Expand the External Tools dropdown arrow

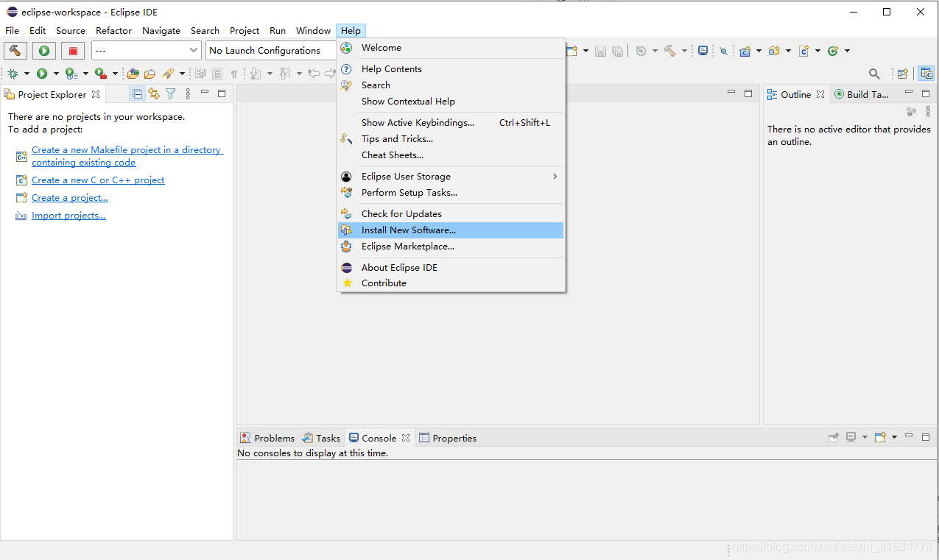[115, 74]
